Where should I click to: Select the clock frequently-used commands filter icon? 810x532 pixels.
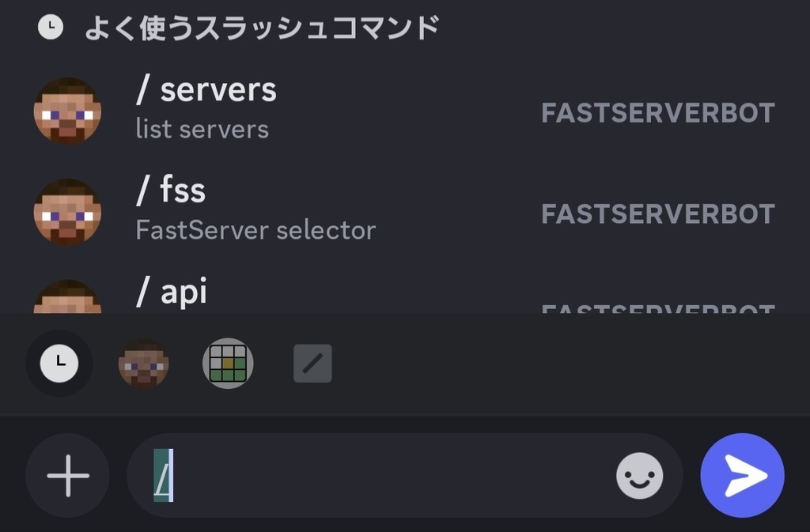click(59, 363)
